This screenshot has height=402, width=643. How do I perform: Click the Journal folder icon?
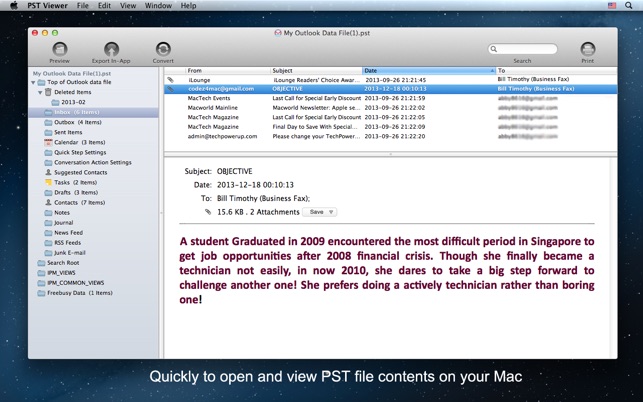coord(48,222)
